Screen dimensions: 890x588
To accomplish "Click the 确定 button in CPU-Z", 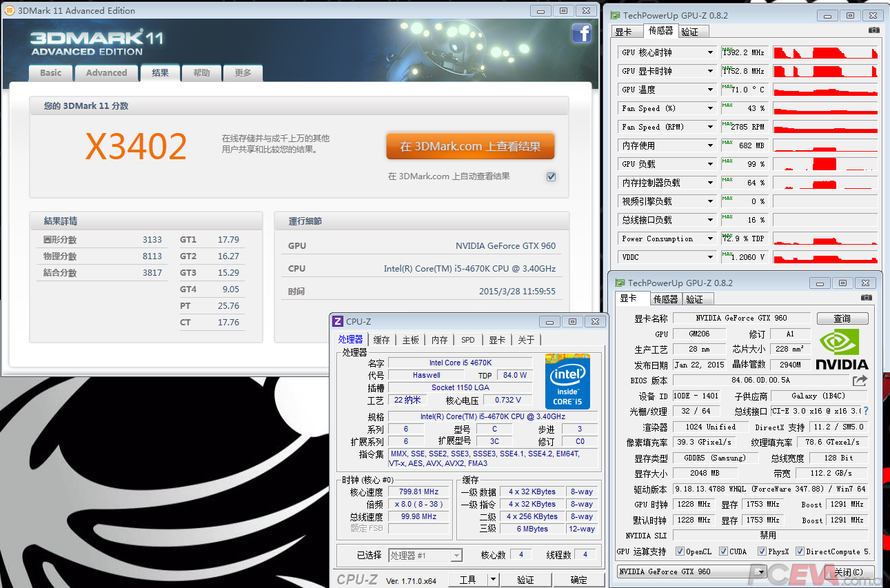I will [x=579, y=580].
